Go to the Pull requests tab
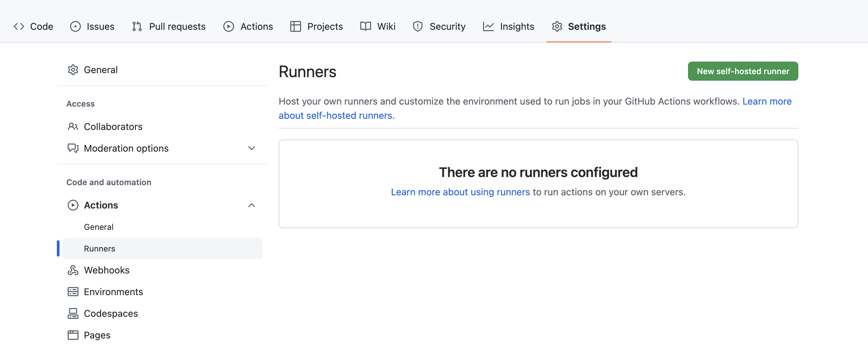 point(169,26)
